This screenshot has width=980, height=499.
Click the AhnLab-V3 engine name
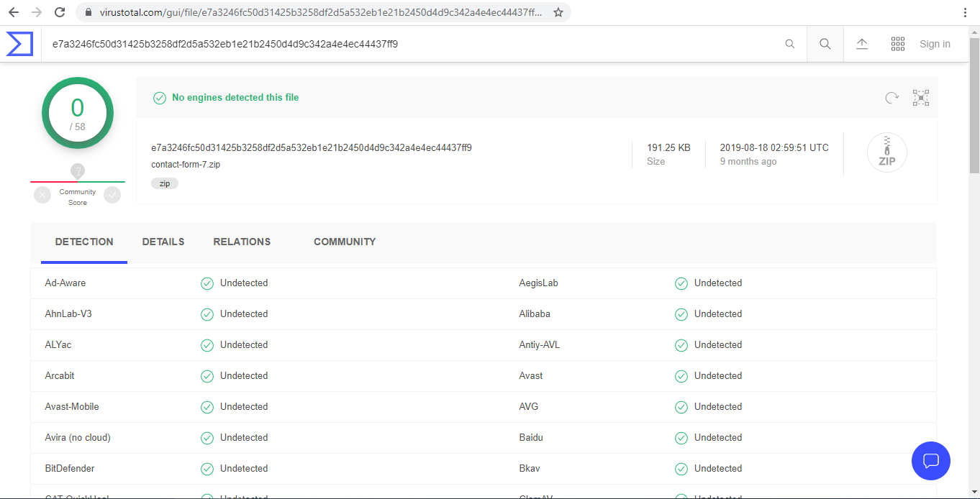click(68, 314)
